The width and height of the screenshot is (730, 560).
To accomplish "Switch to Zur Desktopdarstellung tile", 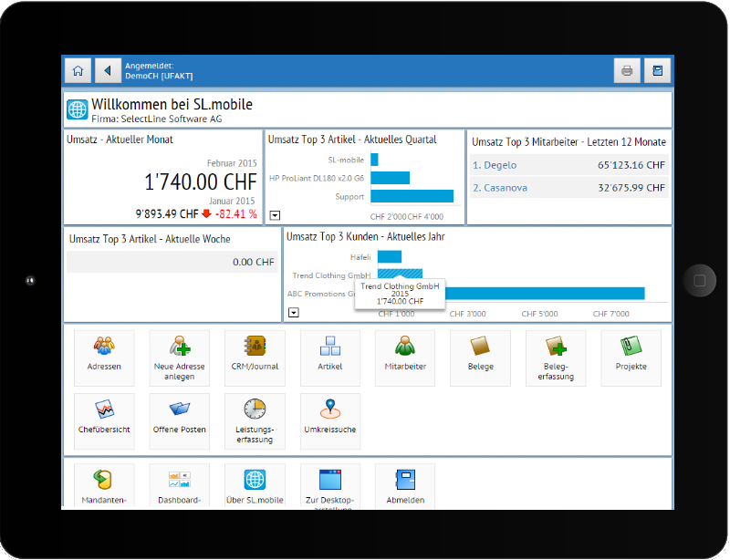I will pyautogui.click(x=330, y=486).
